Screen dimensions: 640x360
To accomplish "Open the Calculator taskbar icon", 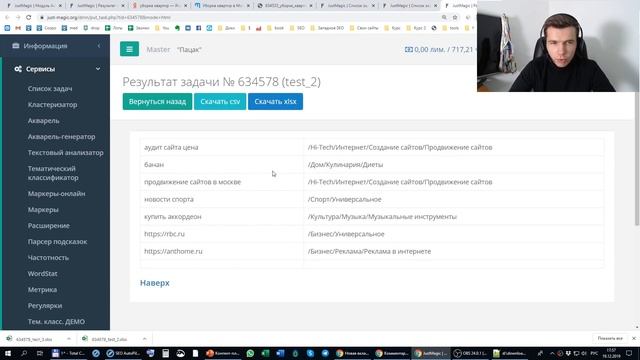I will (165, 353).
